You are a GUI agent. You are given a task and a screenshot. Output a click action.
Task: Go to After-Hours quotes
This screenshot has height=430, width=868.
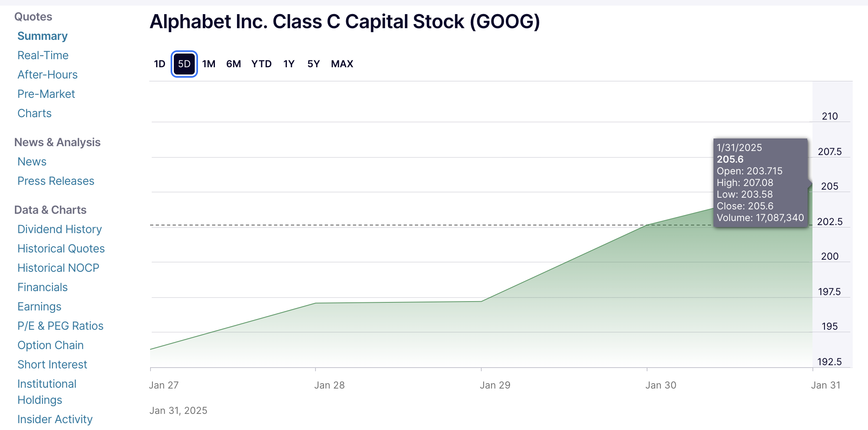(x=47, y=74)
